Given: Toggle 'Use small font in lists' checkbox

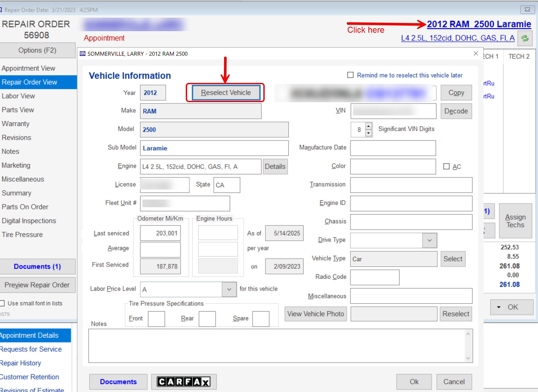Looking at the screenshot, I should coord(2,303).
